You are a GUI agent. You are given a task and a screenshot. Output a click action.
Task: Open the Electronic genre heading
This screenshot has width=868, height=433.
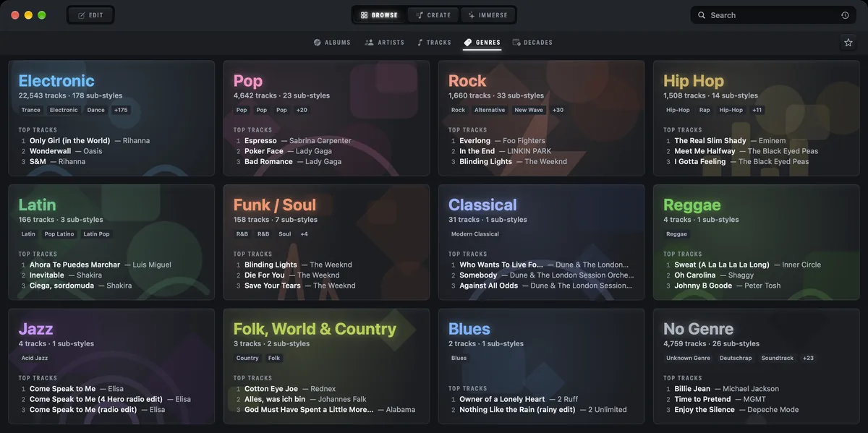coord(56,81)
